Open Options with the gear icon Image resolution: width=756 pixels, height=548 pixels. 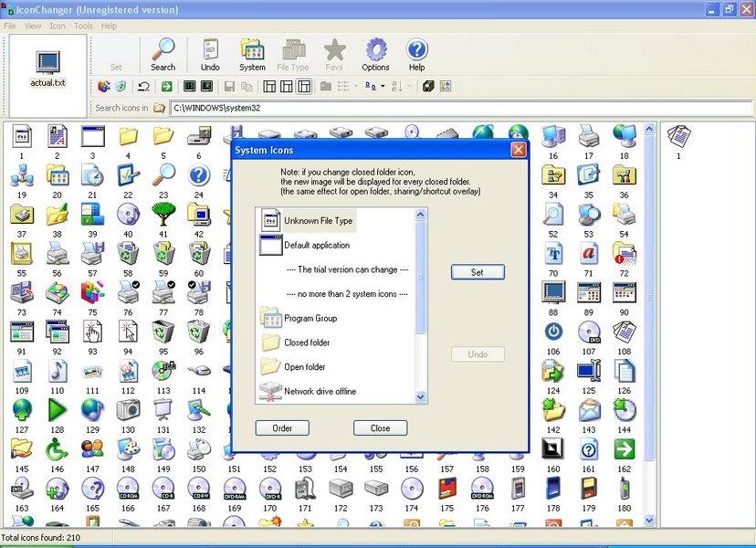click(375, 54)
